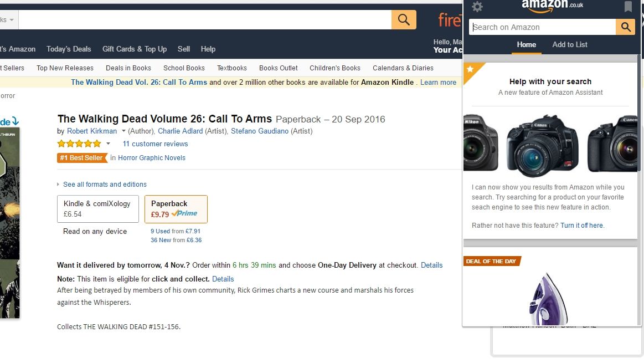
Task: Click the main page's orange search button
Action: click(403, 19)
